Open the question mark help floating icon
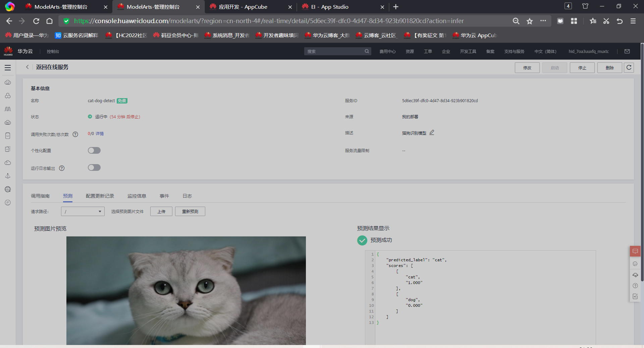Viewport: 644px width, 348px height. tap(635, 286)
